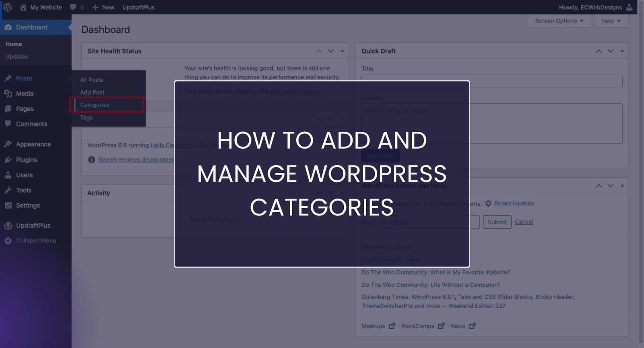
Task: Click the WordPress logo icon
Action: click(x=7, y=7)
